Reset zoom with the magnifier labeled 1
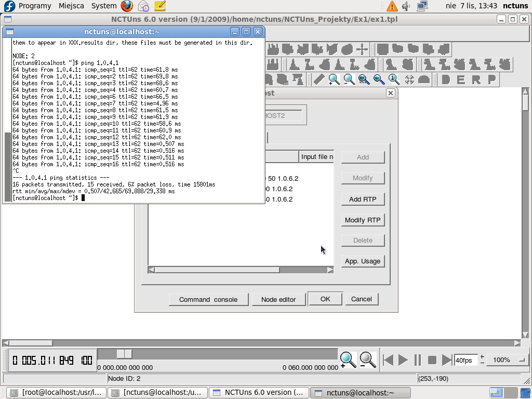This screenshot has width=532, height=399. [x=394, y=79]
